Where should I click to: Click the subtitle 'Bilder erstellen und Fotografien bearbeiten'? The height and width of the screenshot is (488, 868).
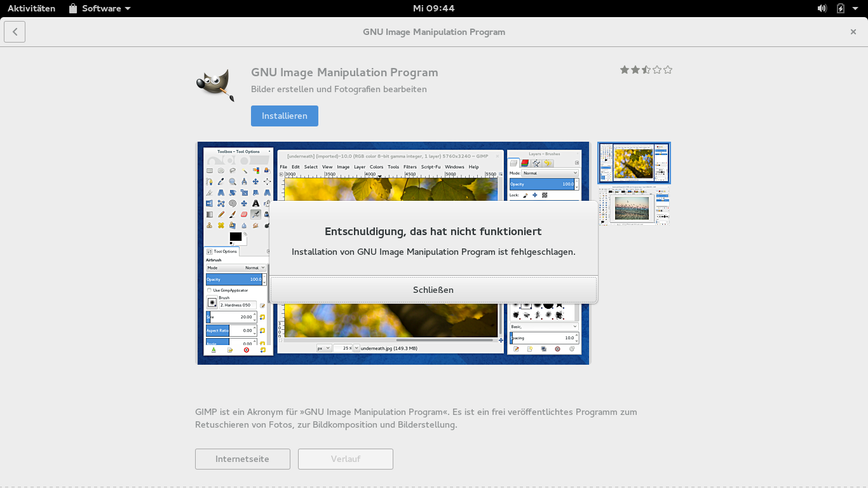tap(339, 89)
